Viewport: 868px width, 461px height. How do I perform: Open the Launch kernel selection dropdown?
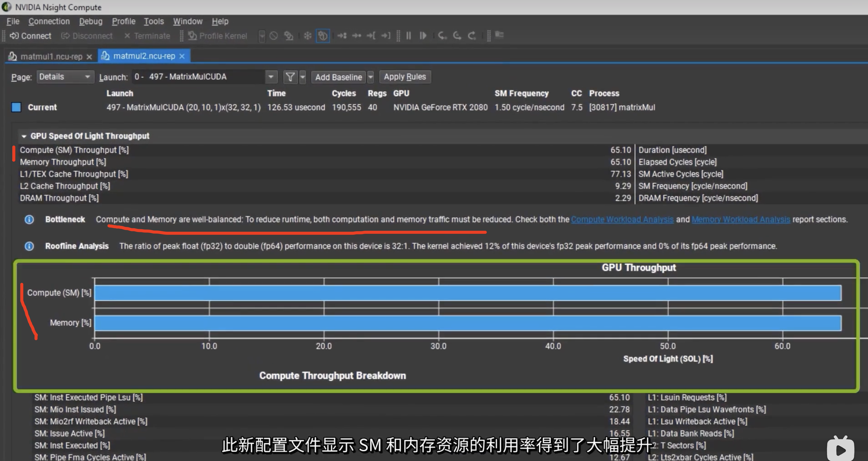click(271, 77)
